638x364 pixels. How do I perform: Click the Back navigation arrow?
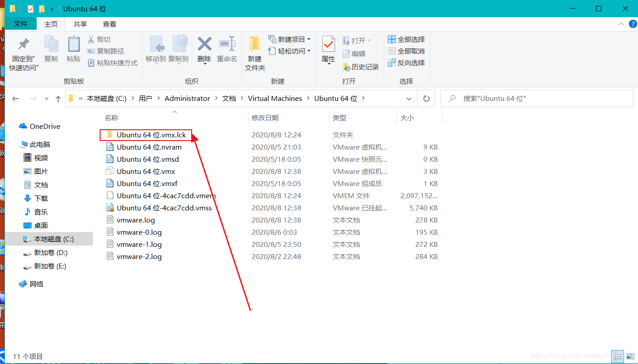[x=16, y=99]
